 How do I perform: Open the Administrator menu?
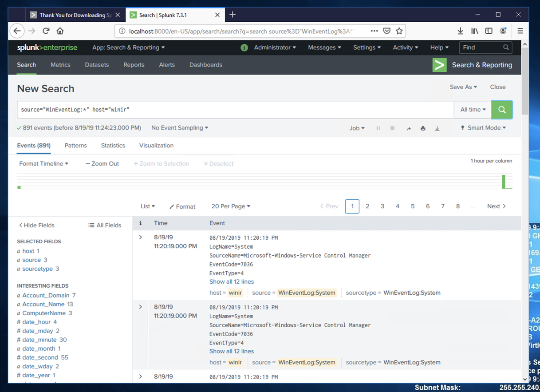coord(275,48)
